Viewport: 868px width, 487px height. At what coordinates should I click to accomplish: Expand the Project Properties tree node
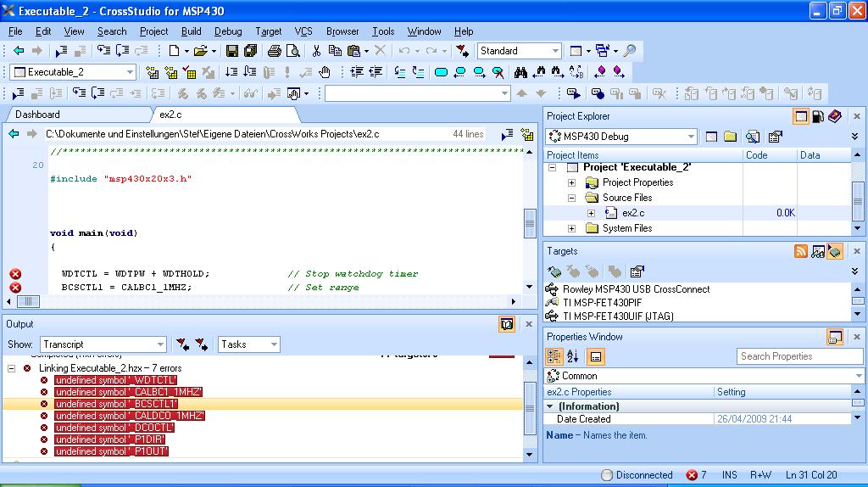point(572,182)
